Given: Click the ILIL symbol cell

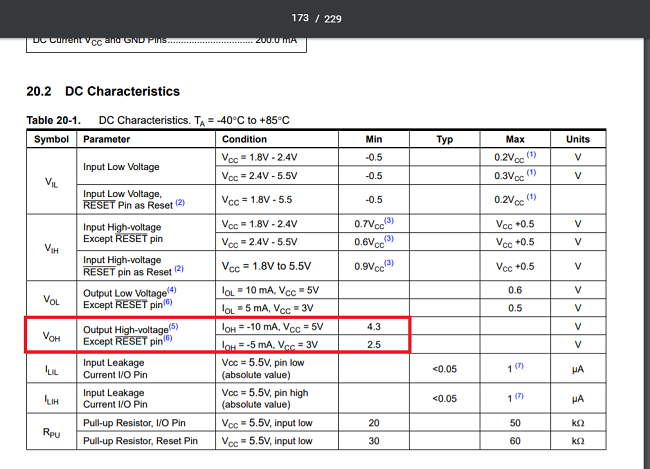Looking at the screenshot, I should pos(51,369).
